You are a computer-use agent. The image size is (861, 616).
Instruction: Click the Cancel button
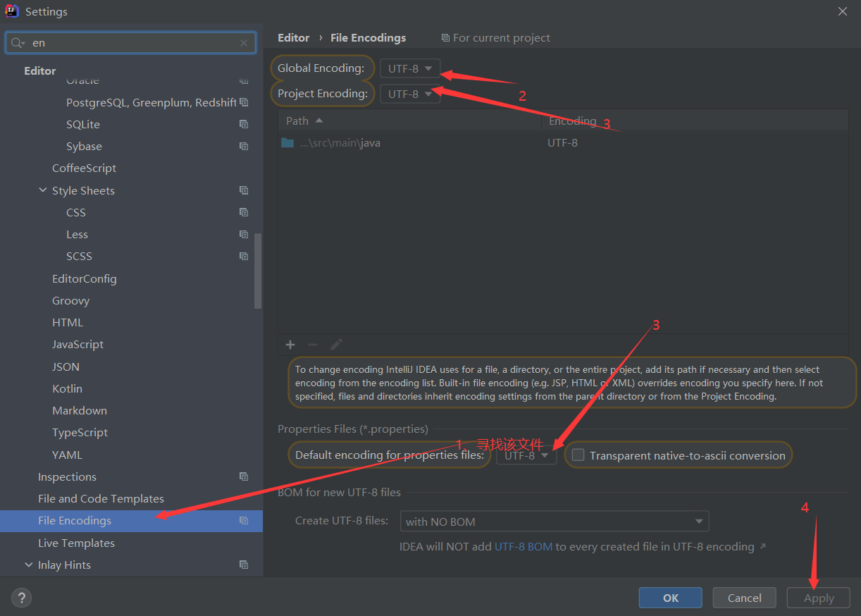coord(745,598)
